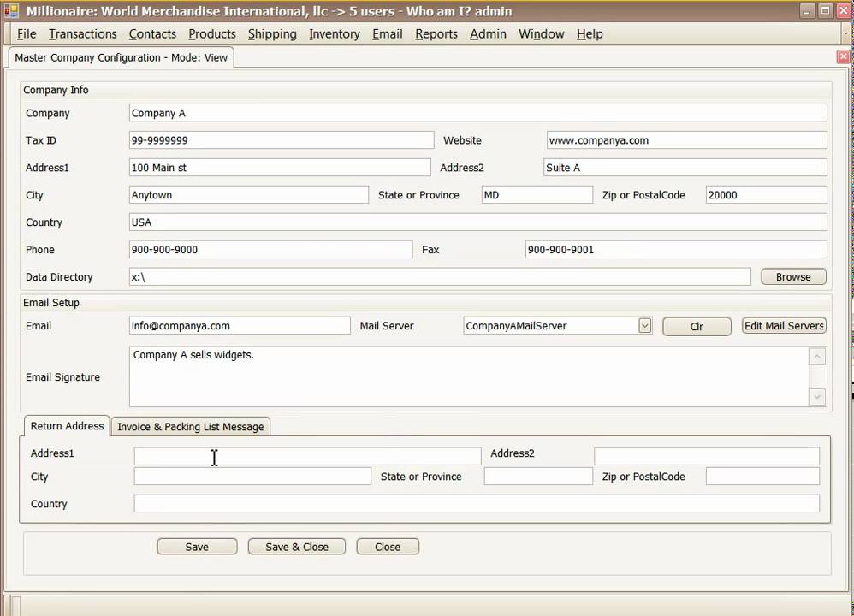Click the Close button at bottom
Viewport: 854px width, 616px height.
tap(388, 547)
